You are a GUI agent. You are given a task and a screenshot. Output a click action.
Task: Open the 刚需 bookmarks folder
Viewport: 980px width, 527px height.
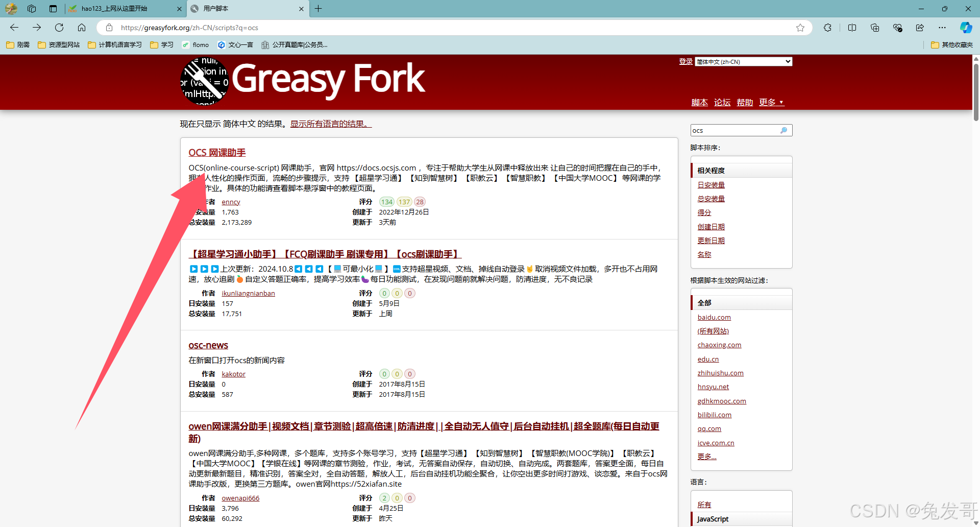pos(18,45)
